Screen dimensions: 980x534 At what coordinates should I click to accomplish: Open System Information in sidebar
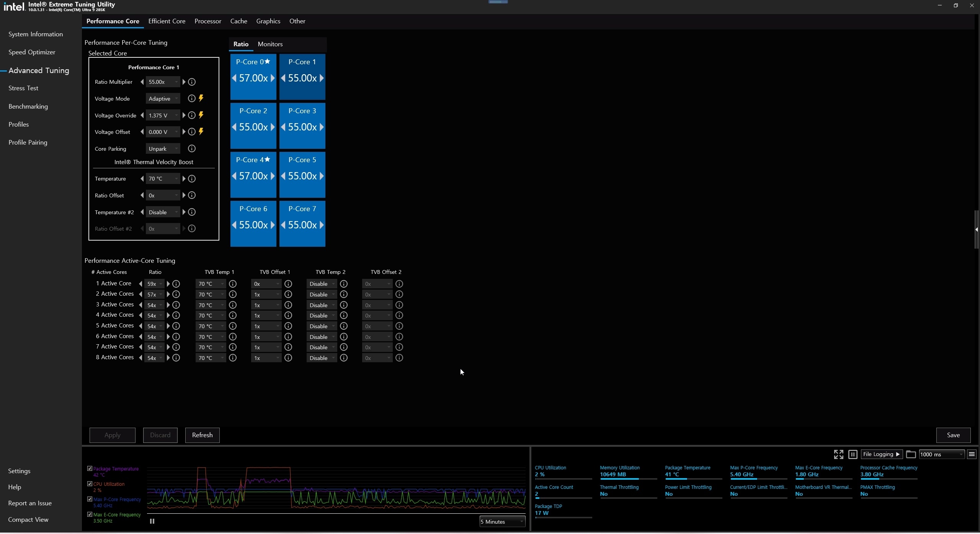pyautogui.click(x=36, y=34)
